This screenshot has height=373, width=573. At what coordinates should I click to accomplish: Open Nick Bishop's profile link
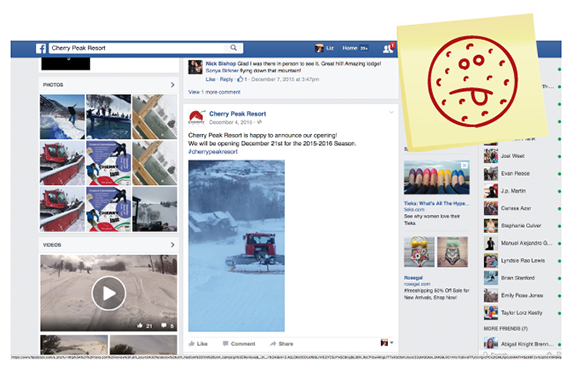(x=221, y=64)
